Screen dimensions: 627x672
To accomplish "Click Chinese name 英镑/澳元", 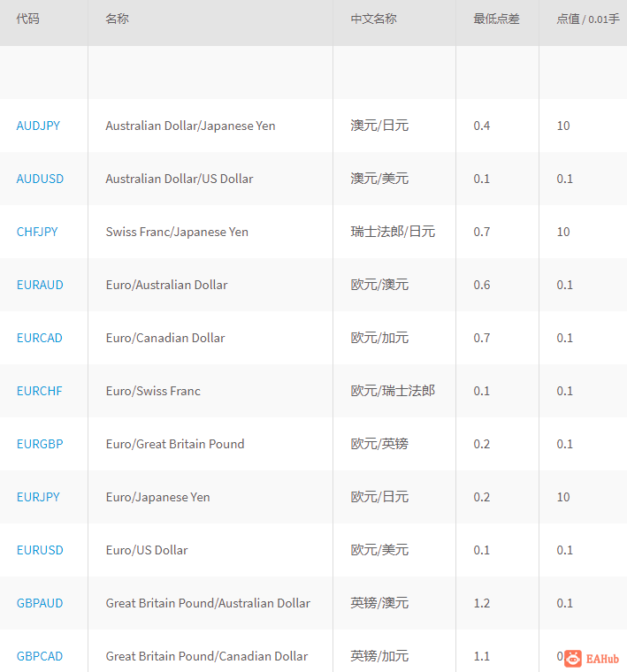I will (379, 603).
